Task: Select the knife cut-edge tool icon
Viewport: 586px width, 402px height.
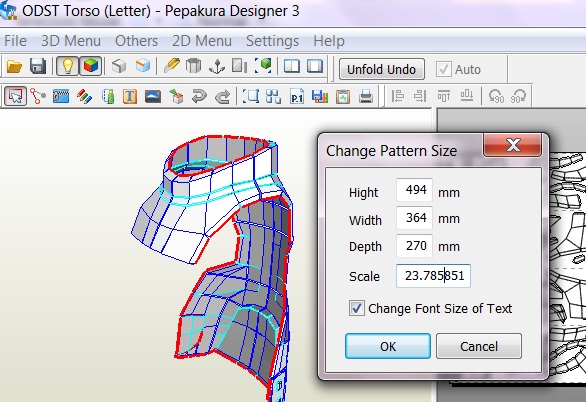Action: click(172, 66)
